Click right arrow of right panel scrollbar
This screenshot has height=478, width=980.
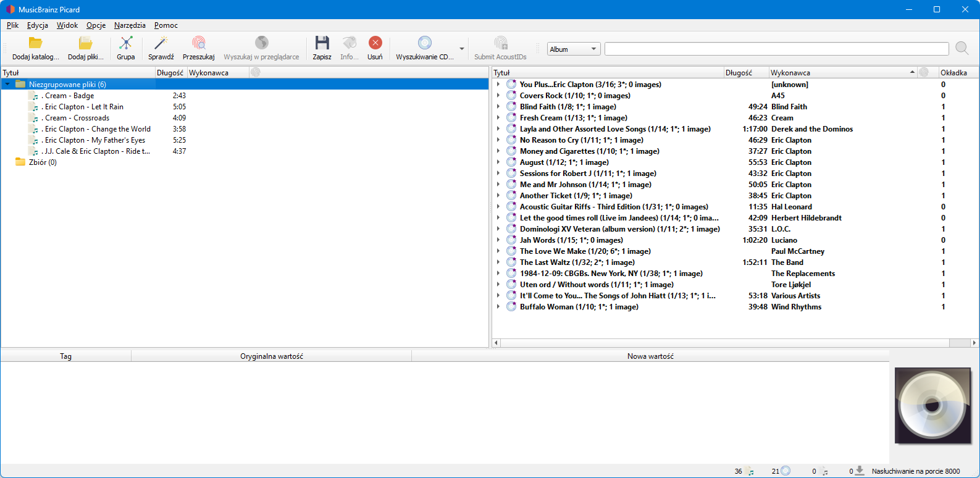974,343
